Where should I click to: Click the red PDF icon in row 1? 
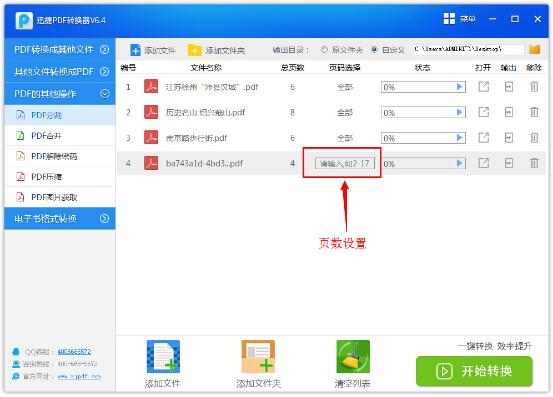(x=151, y=87)
